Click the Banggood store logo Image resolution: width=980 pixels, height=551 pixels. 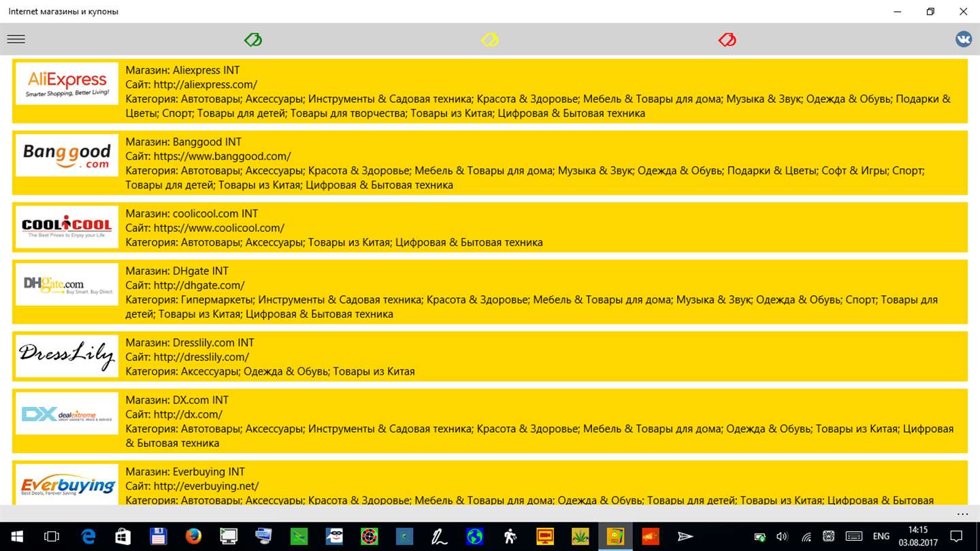[67, 155]
